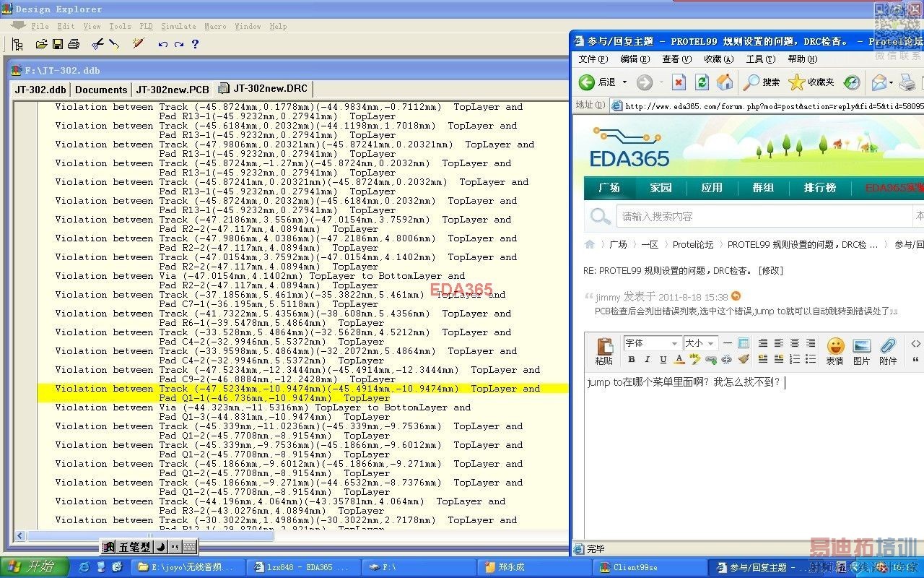This screenshot has width=924, height=578.
Task: Add attachment with 附件 paperclip button
Action: pyautogui.click(x=888, y=351)
